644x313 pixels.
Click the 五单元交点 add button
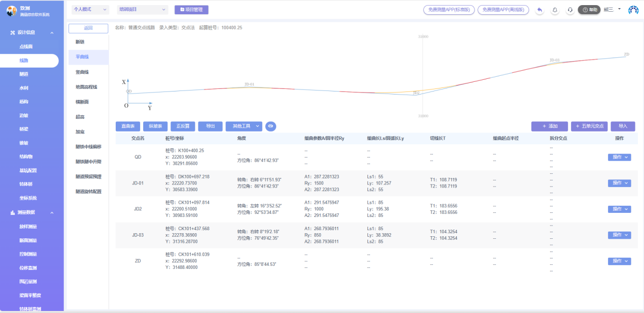(x=589, y=126)
